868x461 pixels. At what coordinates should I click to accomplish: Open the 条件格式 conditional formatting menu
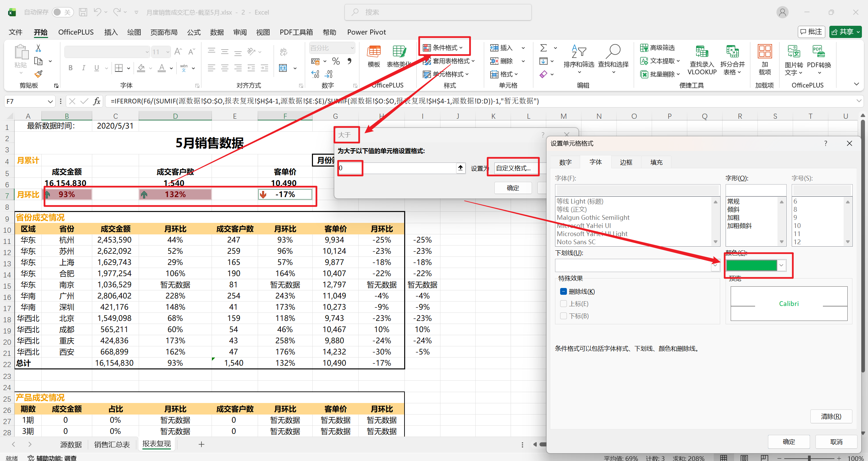tap(445, 47)
